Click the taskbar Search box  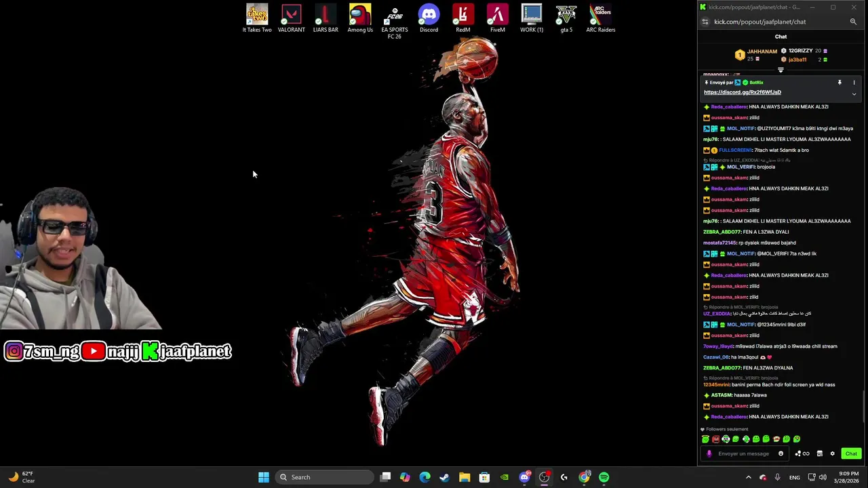[325, 477]
